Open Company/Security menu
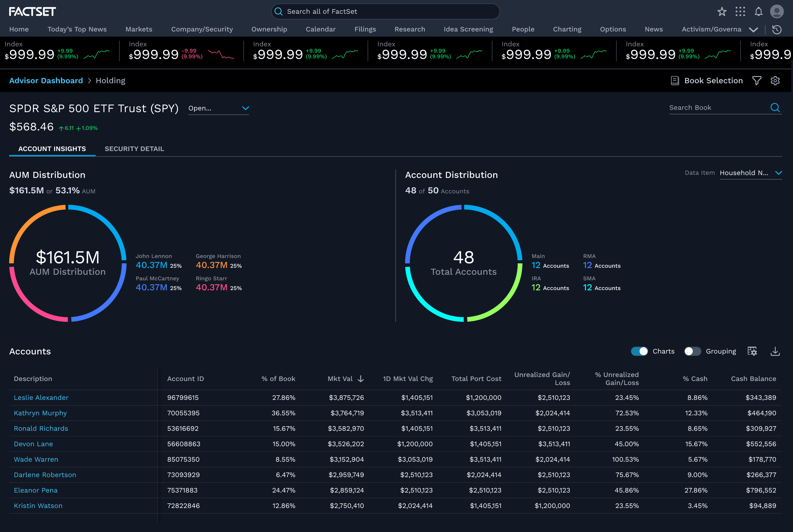 202,29
